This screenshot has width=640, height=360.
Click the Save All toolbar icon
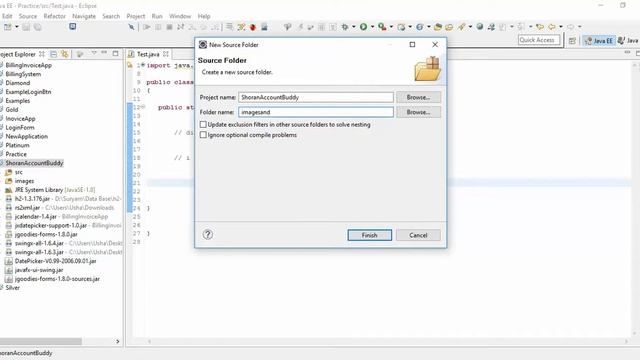coord(37,27)
